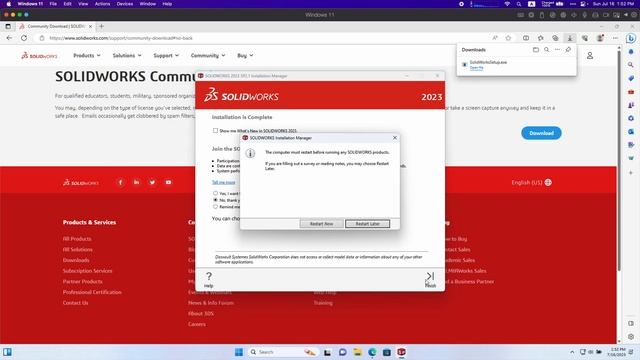Click the Restart Now button
This screenshot has width=640, height=360.
point(321,224)
